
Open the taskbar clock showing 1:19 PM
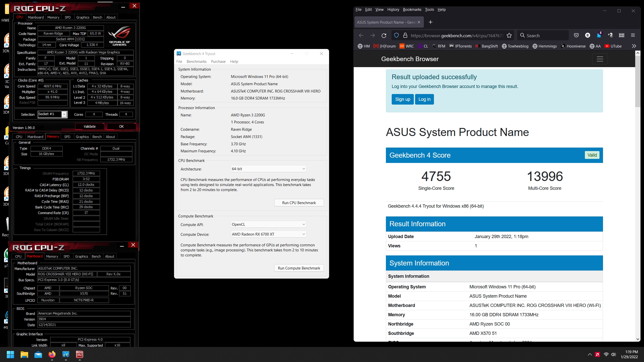point(629,354)
